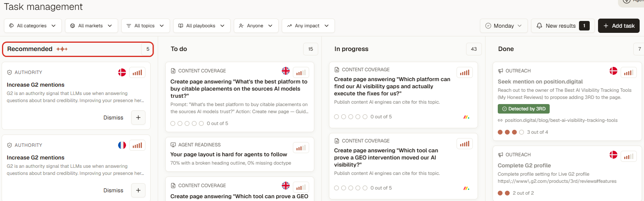Screen dimensions: 644x201
Task: Click monday.com logo on GEO intervention card
Action: click(466, 188)
